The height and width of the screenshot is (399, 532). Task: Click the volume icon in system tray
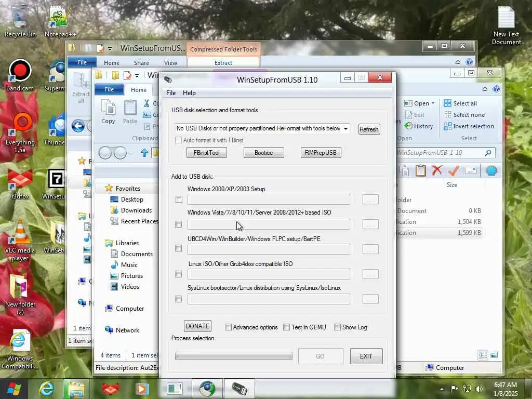[479, 389]
